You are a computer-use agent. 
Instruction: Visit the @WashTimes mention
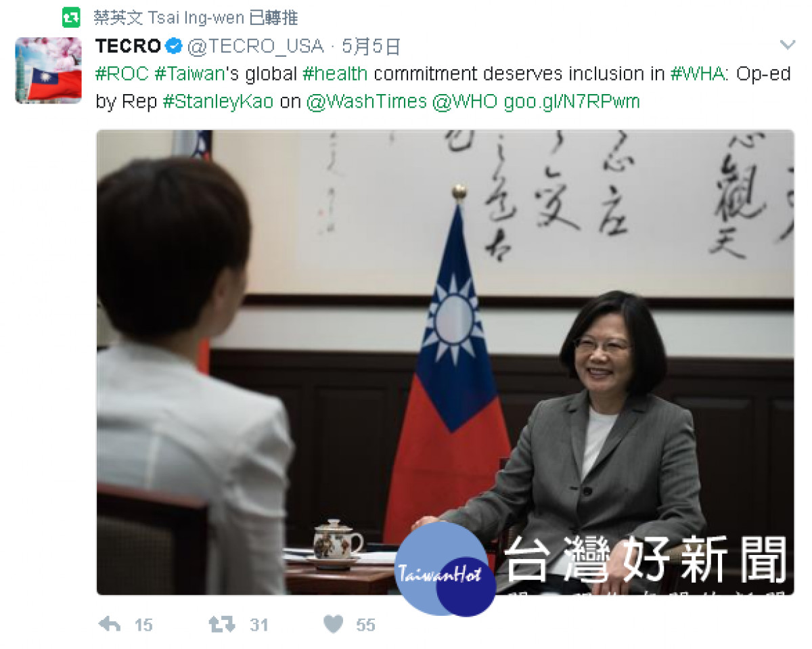tap(366, 102)
